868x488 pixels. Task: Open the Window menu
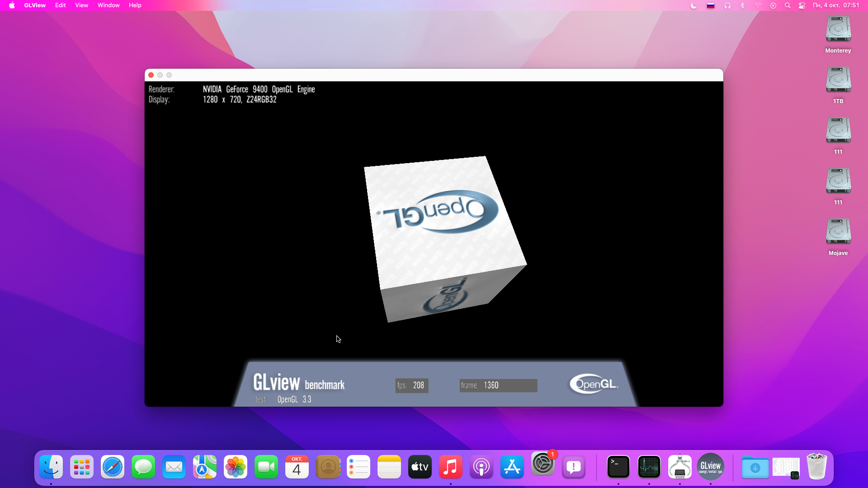click(x=108, y=5)
